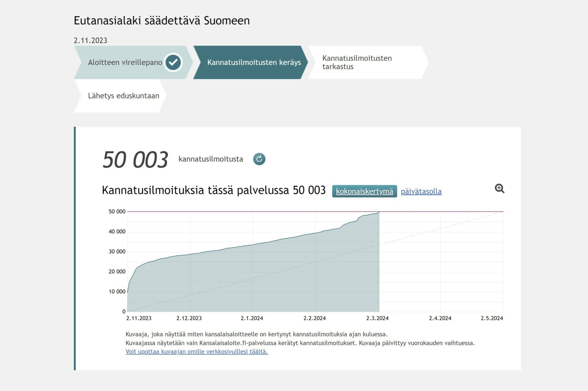
Task: Select the Aloitteen vireillepano step
Action: click(x=125, y=62)
